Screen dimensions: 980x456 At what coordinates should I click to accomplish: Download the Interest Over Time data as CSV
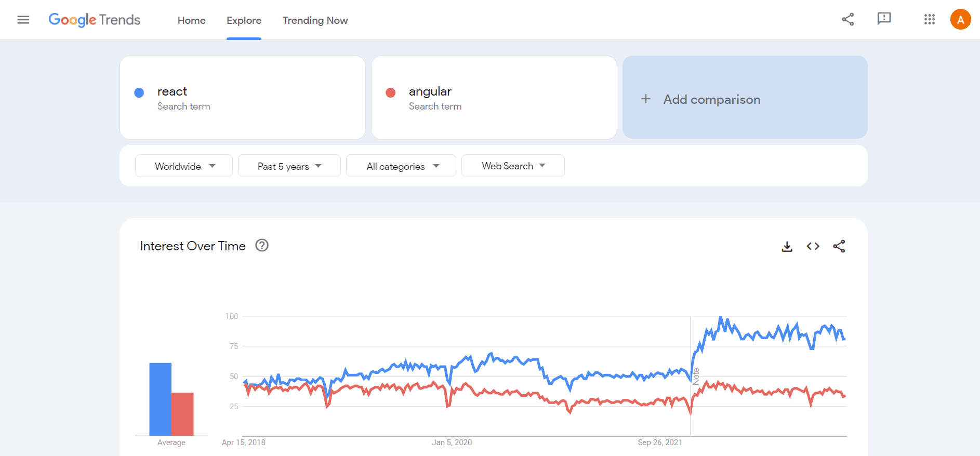pyautogui.click(x=787, y=246)
